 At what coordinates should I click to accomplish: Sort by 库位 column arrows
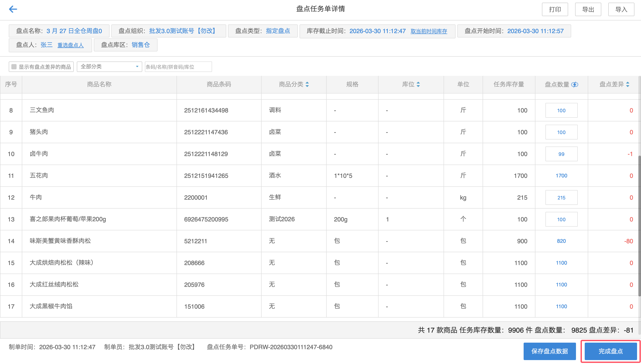[x=418, y=85]
